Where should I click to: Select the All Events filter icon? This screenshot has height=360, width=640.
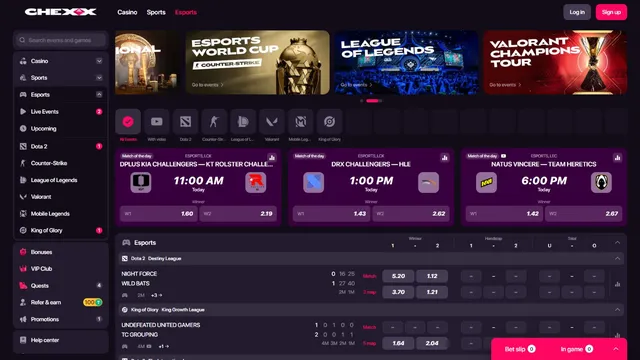tap(128, 122)
